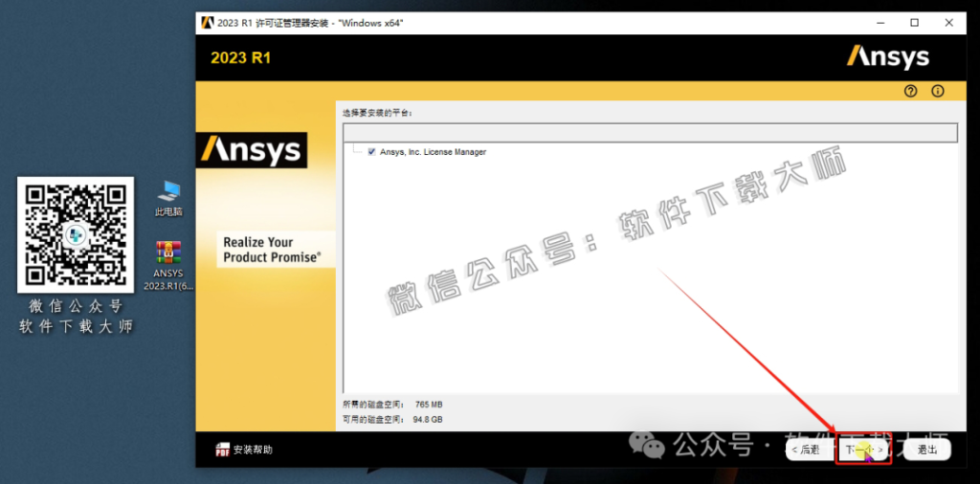Click the 94.8 GB available disk space value

428,420
